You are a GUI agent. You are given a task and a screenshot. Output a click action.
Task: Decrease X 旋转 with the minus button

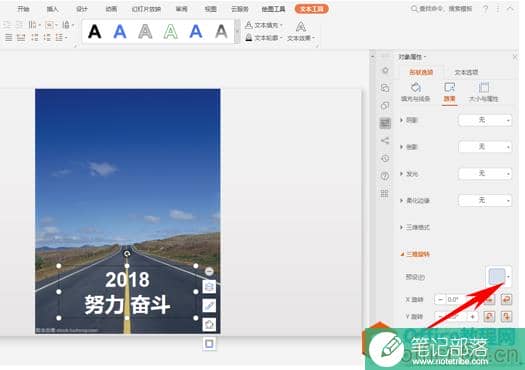(x=440, y=299)
